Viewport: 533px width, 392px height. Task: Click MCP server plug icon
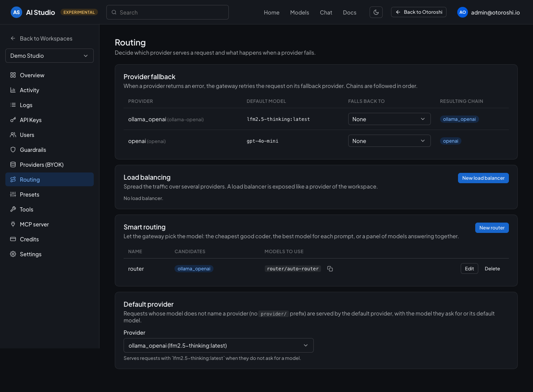[x=13, y=224]
